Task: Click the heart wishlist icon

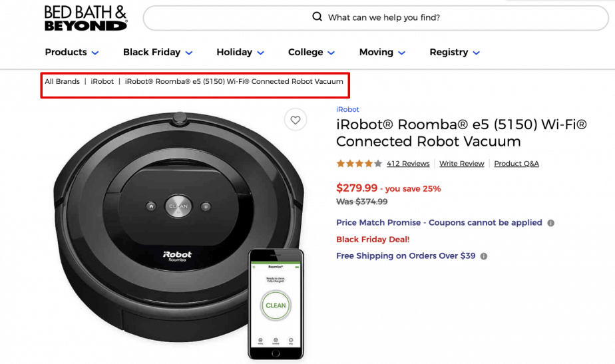Action: pyautogui.click(x=296, y=120)
